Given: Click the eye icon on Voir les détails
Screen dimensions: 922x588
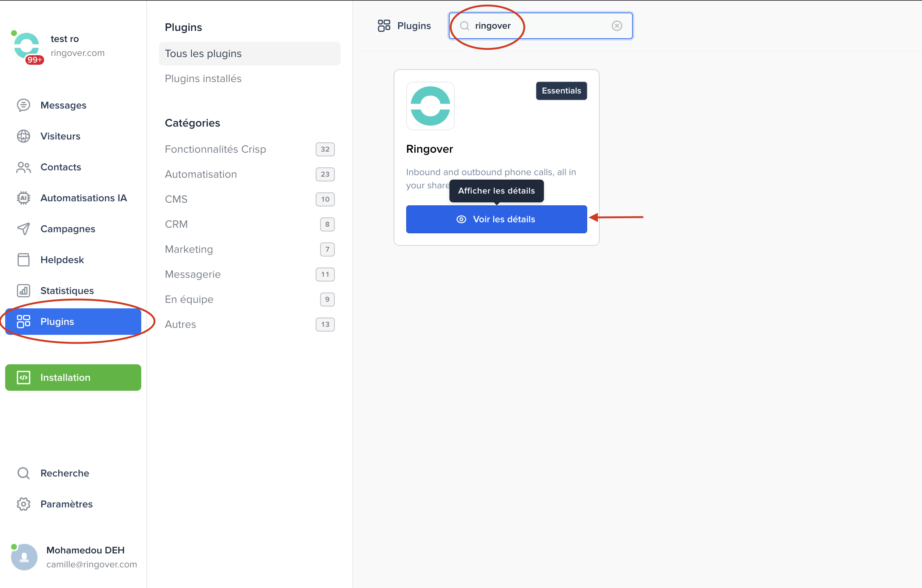Looking at the screenshot, I should 461,219.
